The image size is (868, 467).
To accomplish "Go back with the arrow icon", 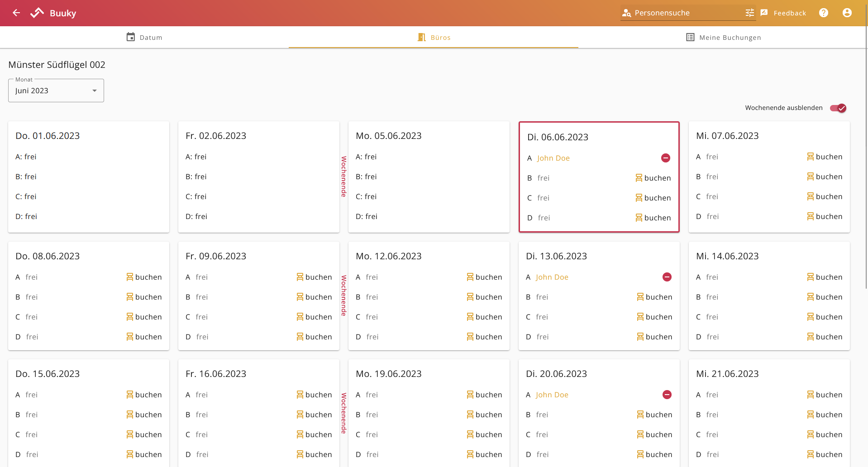I will (x=16, y=13).
